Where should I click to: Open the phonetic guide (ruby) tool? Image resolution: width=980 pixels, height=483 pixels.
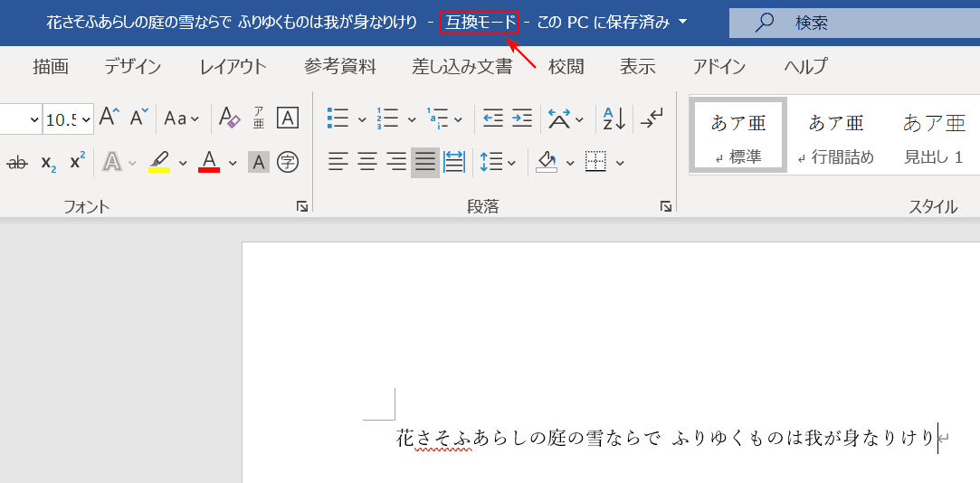(259, 118)
